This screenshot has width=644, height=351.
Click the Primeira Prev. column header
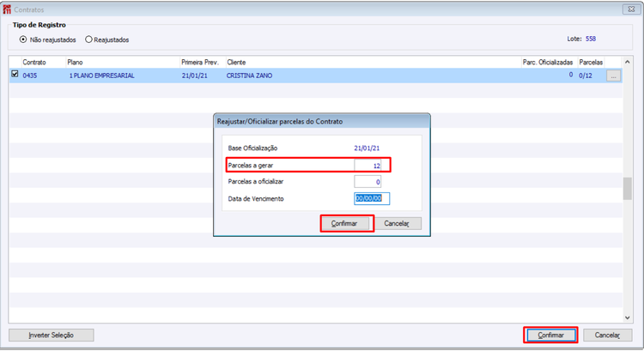coord(200,63)
